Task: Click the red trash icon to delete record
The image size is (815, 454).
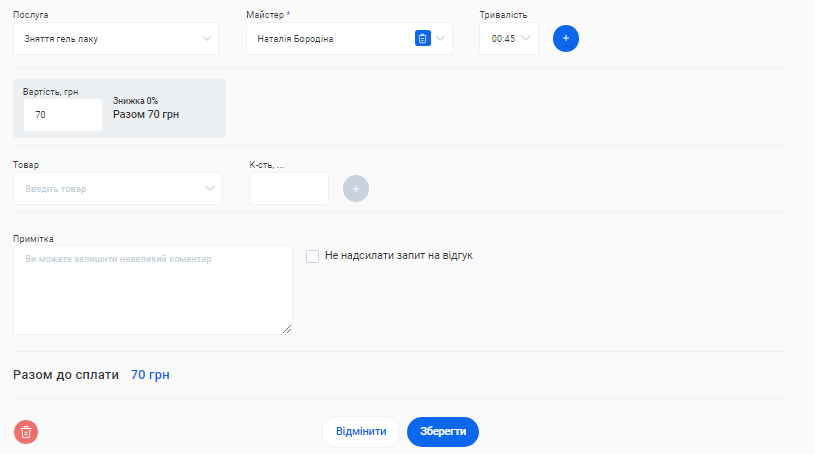Action: (x=26, y=432)
